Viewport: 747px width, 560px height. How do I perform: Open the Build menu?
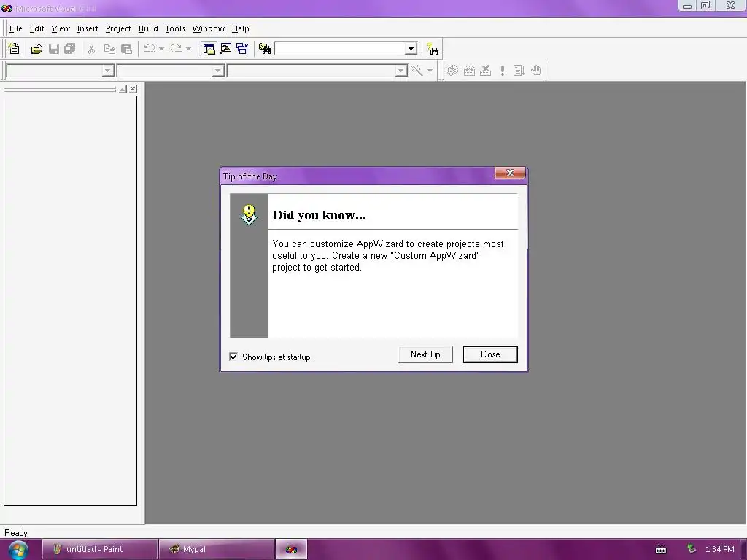pyautogui.click(x=148, y=28)
